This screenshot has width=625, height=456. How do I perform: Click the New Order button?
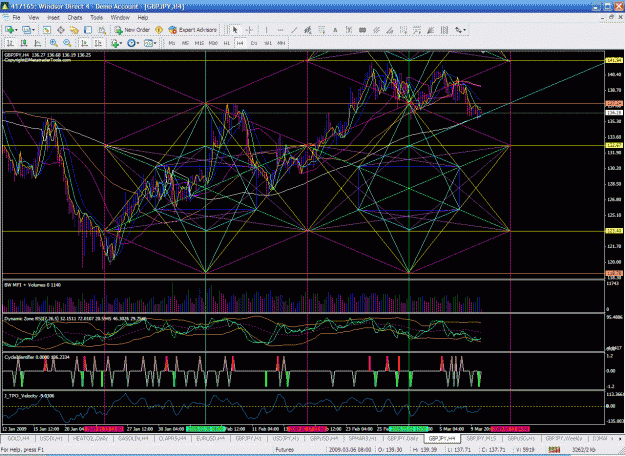(132, 30)
